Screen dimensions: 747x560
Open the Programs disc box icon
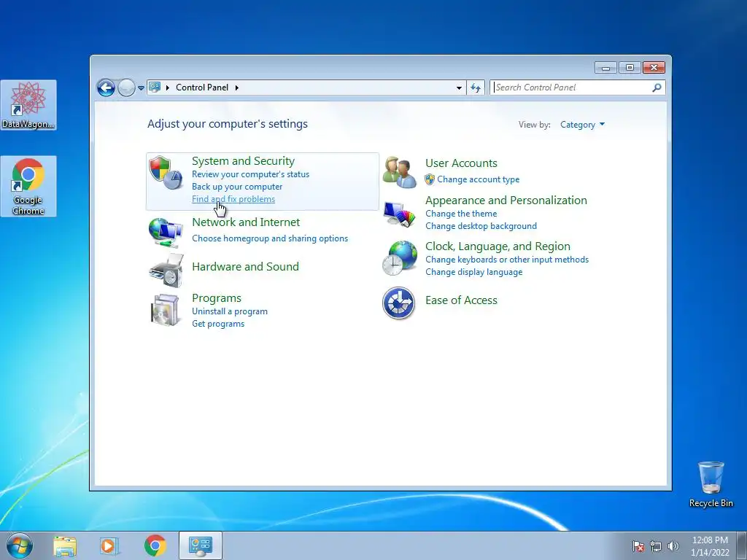tap(166, 310)
